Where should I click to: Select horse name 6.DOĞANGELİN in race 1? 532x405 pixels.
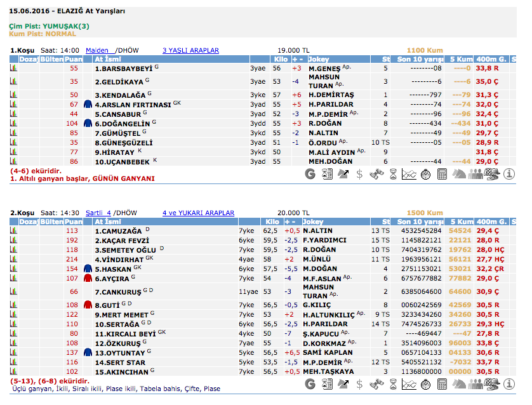[x=122, y=123]
